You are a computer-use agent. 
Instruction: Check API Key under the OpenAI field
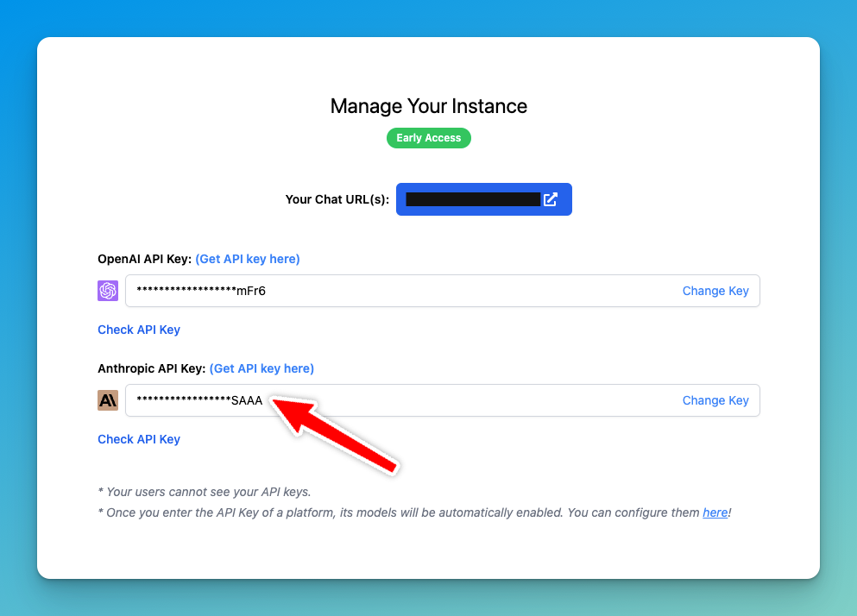tap(139, 330)
